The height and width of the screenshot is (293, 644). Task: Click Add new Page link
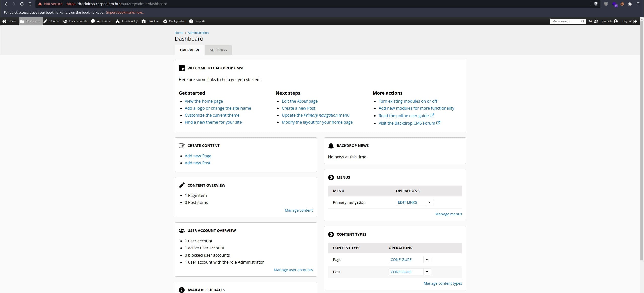198,156
